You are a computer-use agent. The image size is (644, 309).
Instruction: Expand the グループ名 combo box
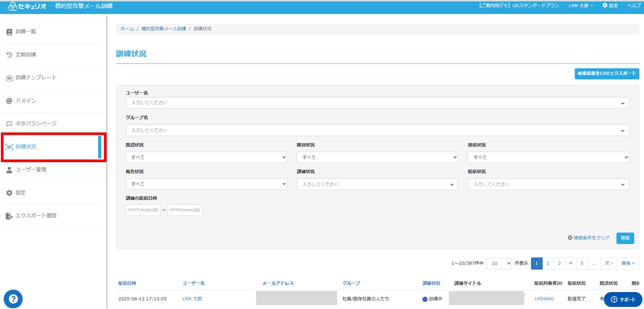click(377, 130)
